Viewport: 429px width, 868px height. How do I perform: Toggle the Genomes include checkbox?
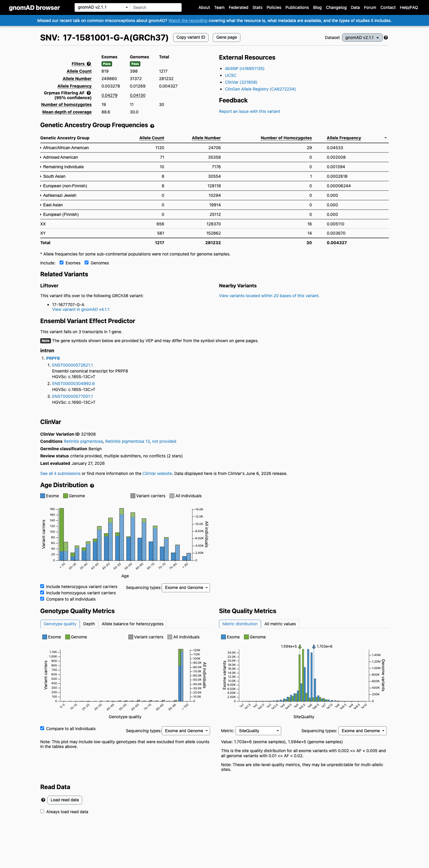click(x=87, y=263)
